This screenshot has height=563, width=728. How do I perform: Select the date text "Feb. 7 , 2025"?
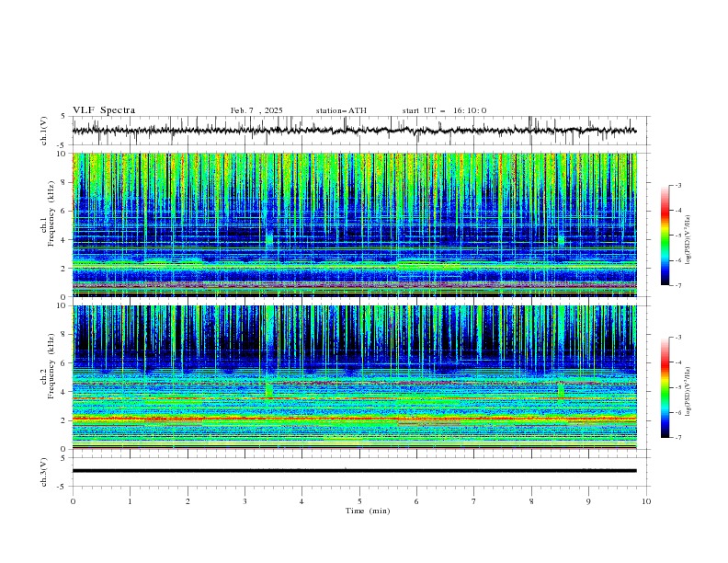[256, 110]
